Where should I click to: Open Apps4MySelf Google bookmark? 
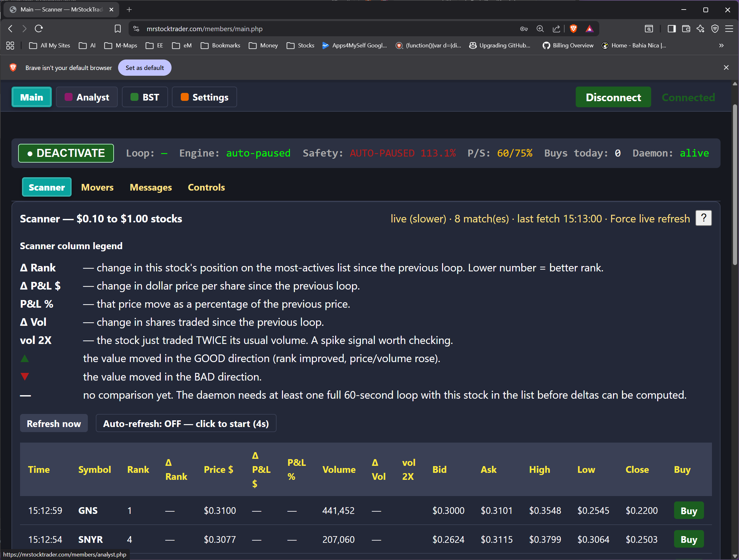coord(355,45)
